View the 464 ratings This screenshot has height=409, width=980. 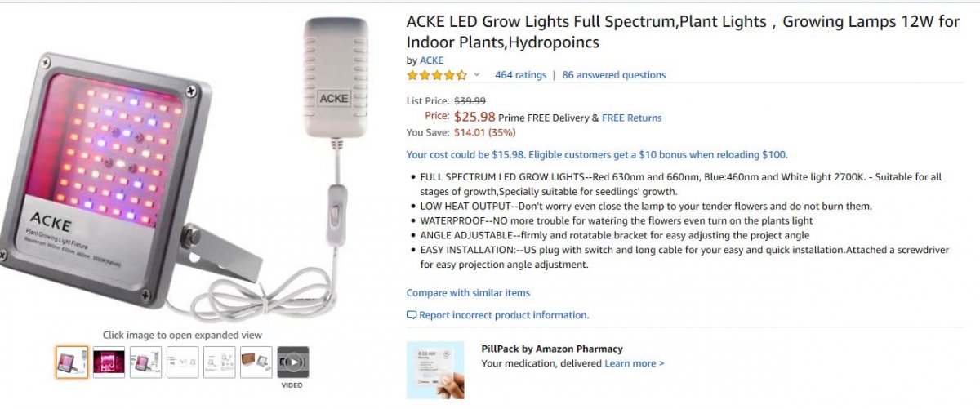click(x=520, y=75)
